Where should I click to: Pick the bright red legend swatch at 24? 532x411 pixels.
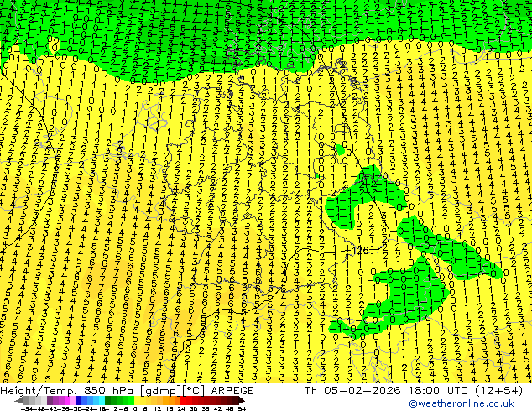pos(183,400)
